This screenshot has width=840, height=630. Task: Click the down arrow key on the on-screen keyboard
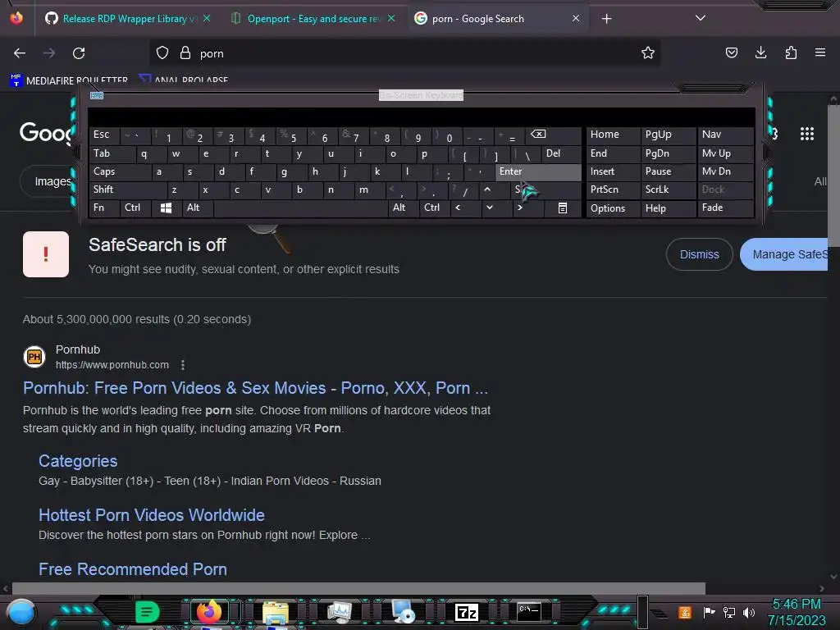489,208
